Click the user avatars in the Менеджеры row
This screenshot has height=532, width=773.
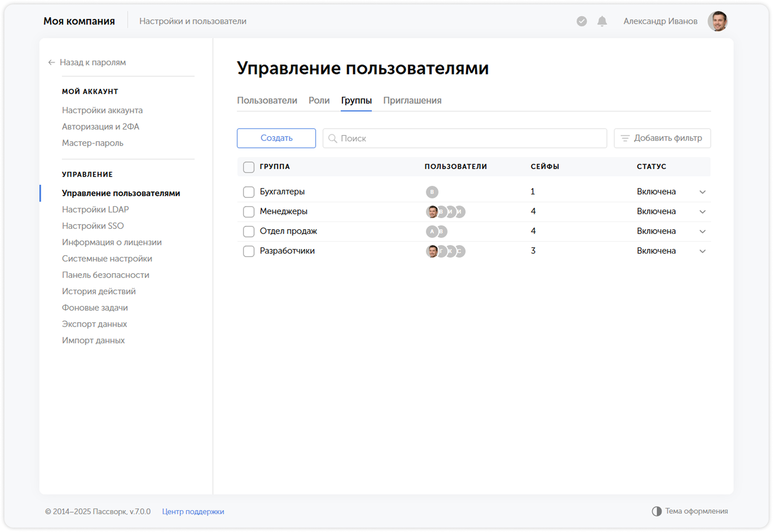(x=445, y=211)
